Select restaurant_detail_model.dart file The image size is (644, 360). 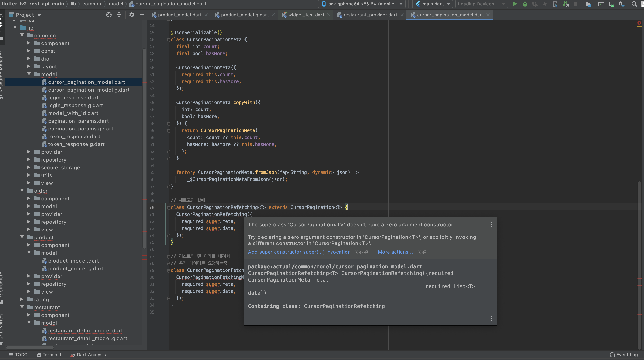(86, 330)
